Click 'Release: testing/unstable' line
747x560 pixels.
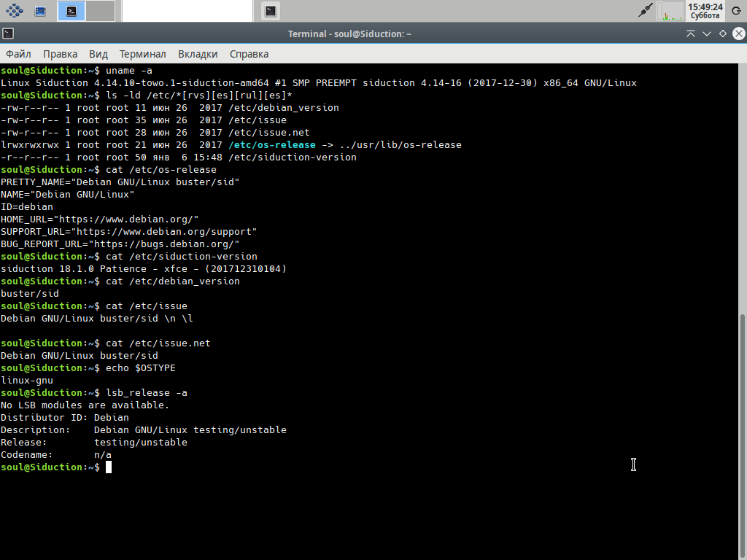[94, 443]
